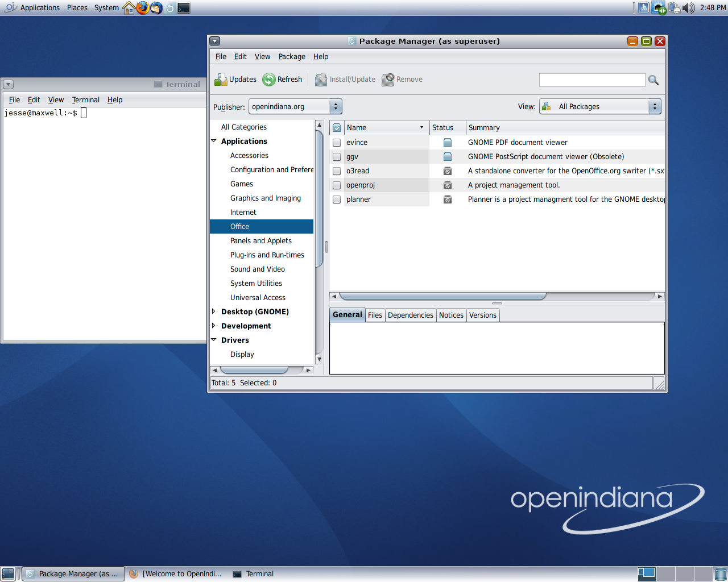Tick the planner package checkbox
The height and width of the screenshot is (582, 728).
coord(337,199)
